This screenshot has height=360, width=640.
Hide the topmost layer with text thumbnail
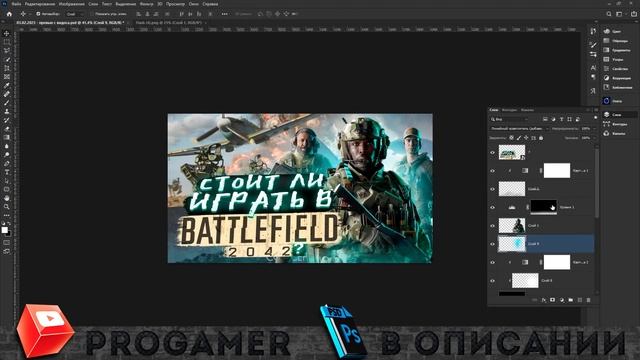click(492, 152)
